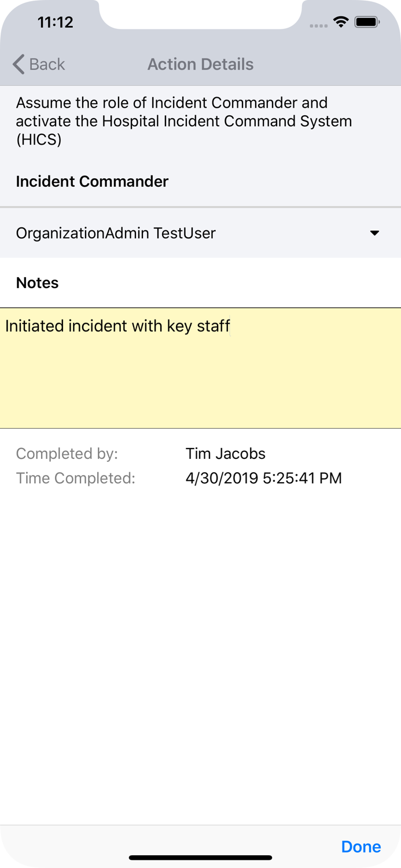This screenshot has height=868, width=401.
Task: Open the OrganizationAdmin TestUser selector
Action: (116, 233)
